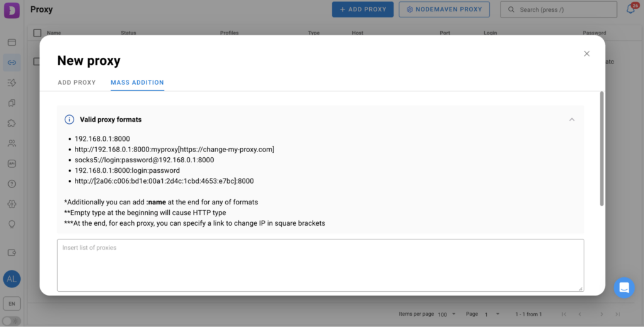
Task: Click the API icon in sidebar
Action: [x=11, y=163]
